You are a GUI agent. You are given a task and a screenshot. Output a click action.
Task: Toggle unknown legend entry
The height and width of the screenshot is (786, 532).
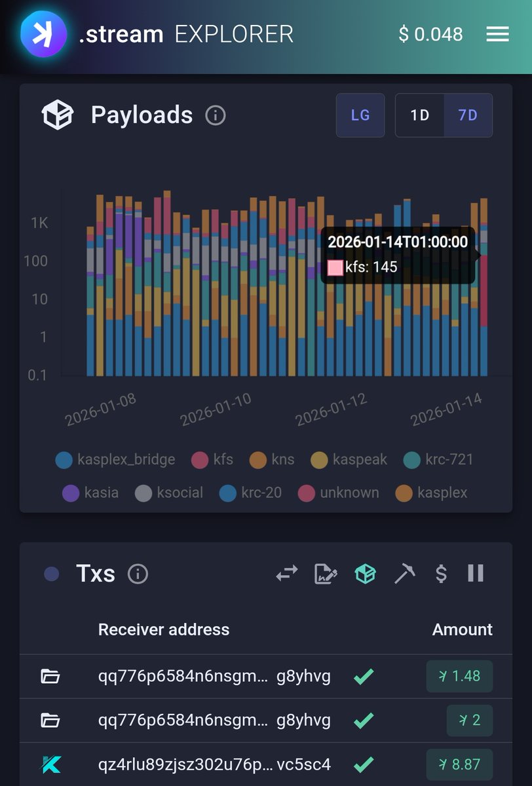[x=338, y=493]
